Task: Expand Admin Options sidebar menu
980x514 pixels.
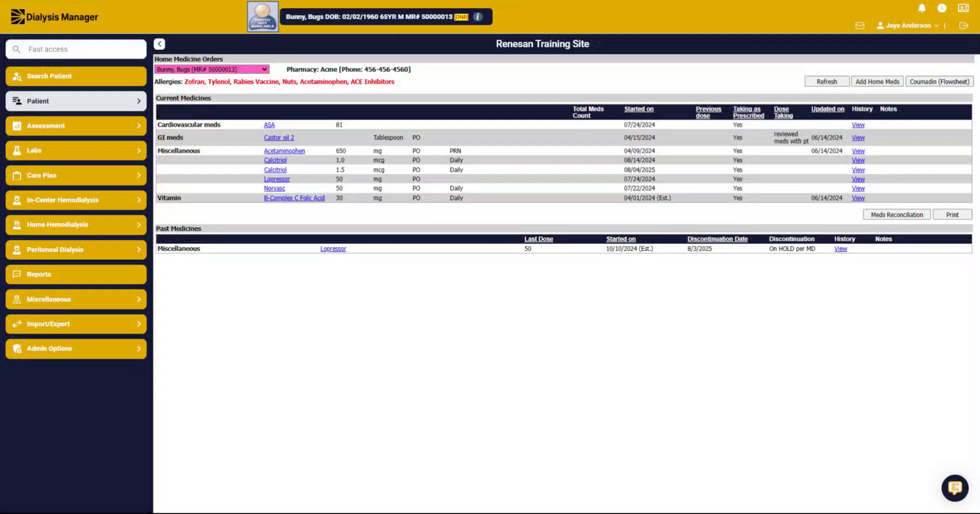Action: 76,349
